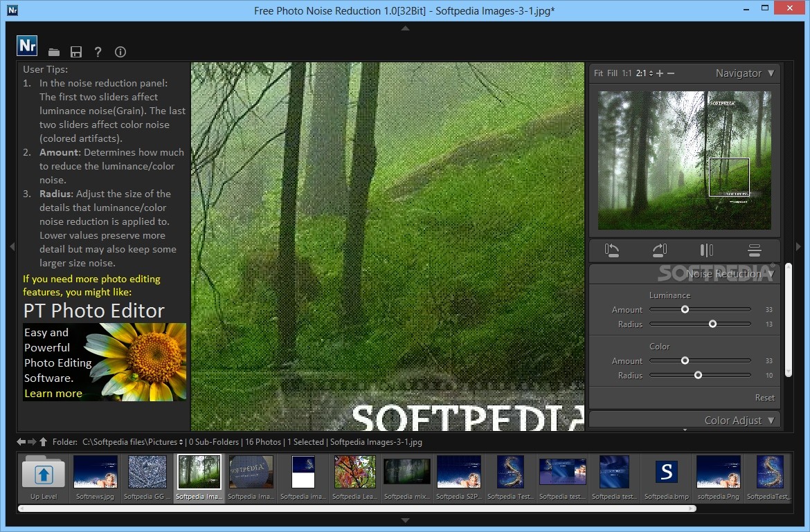Select the Softpedia GG thumbnail
Image resolution: width=810 pixels, height=532 pixels.
(147, 477)
